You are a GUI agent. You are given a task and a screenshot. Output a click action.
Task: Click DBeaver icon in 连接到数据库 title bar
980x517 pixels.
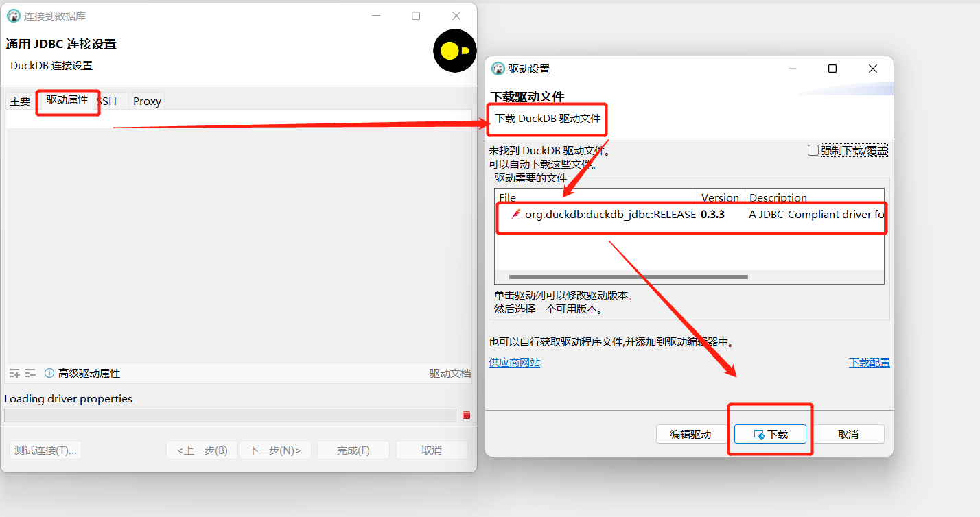pyautogui.click(x=14, y=16)
